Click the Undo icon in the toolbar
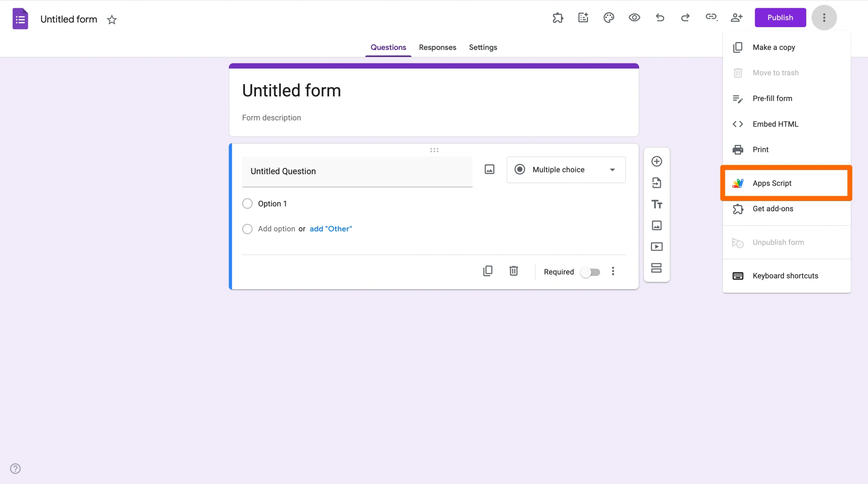The image size is (868, 484). [x=659, y=17]
